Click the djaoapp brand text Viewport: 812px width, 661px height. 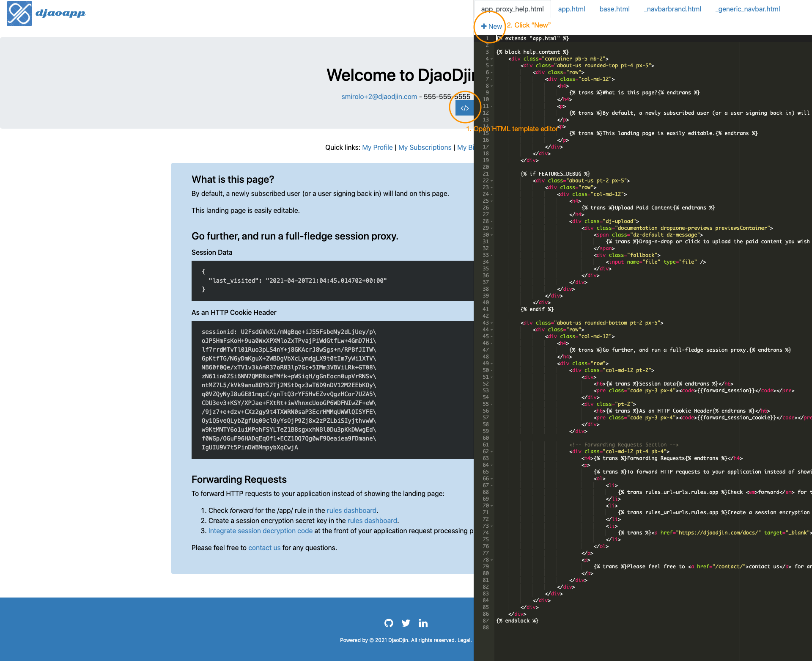click(x=60, y=13)
